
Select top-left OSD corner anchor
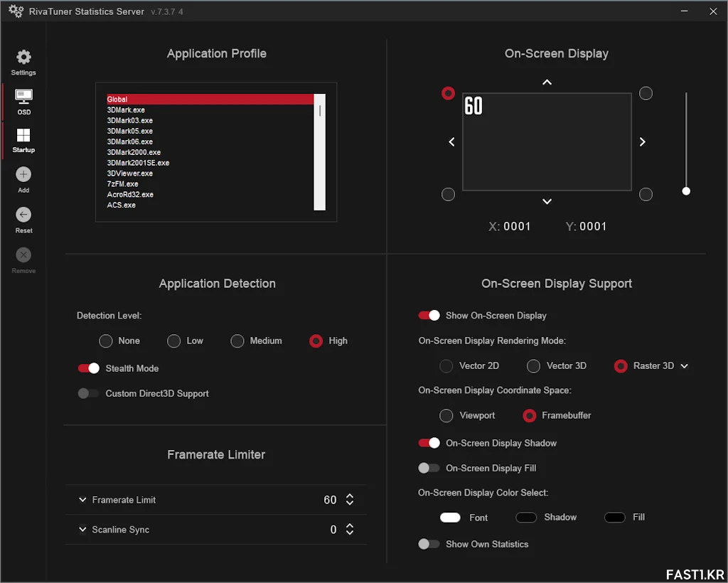tap(448, 93)
